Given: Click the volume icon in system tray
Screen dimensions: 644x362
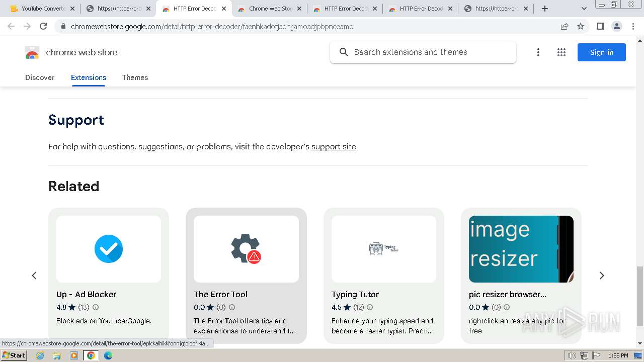Looking at the screenshot, I should 572,355.
